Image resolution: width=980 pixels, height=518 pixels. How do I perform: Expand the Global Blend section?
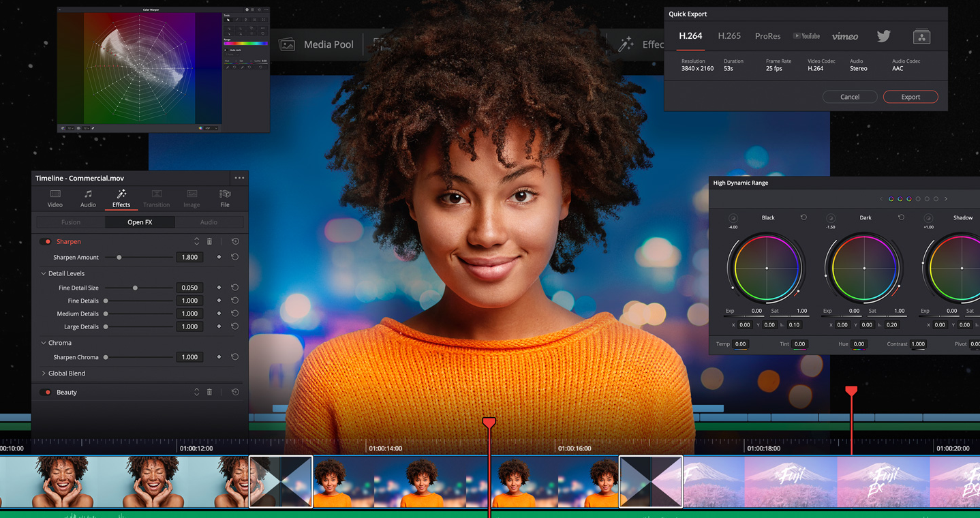[x=44, y=374]
